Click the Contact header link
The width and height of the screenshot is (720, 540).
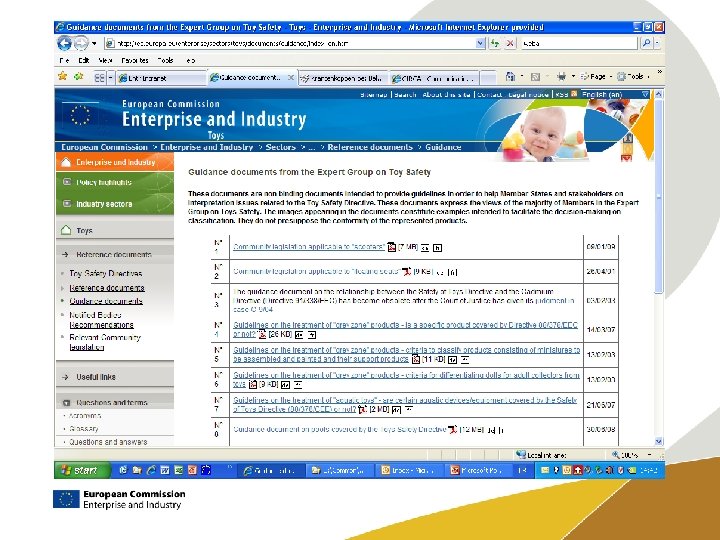[x=489, y=95]
